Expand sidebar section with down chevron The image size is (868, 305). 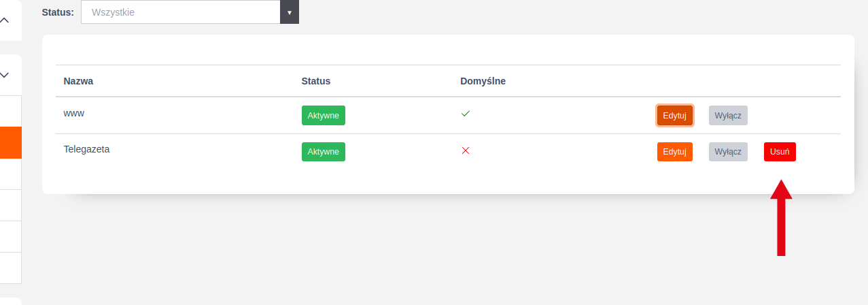[5, 75]
